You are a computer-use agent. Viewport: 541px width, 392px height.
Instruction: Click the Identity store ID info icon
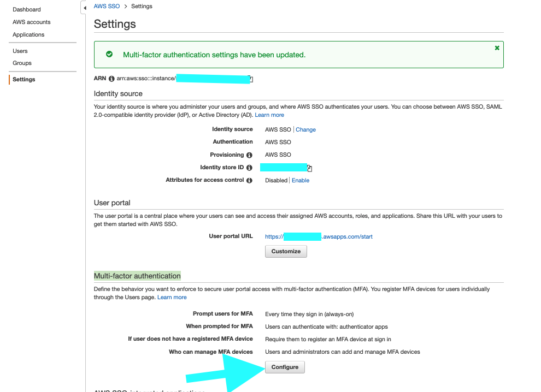tap(249, 168)
